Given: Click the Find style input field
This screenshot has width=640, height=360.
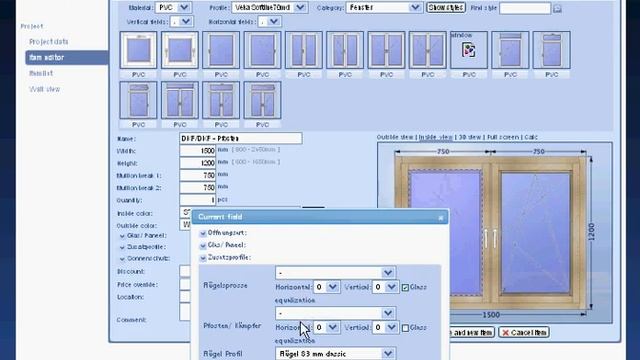Looking at the screenshot, I should pyautogui.click(x=525, y=8).
